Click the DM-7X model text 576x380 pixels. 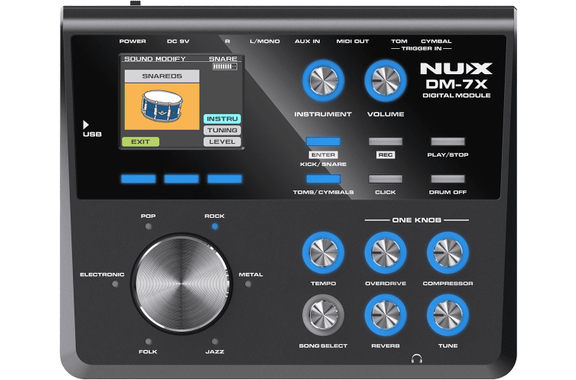(x=456, y=84)
